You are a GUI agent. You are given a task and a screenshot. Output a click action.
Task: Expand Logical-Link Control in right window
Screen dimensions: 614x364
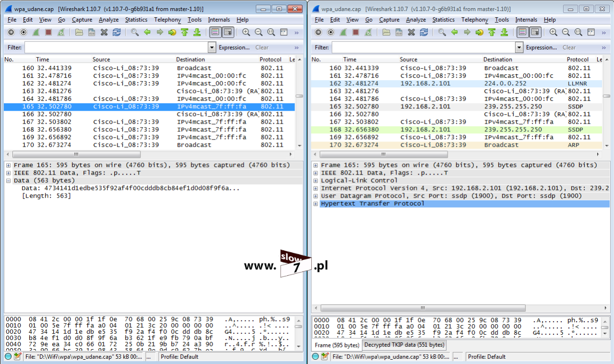316,180
